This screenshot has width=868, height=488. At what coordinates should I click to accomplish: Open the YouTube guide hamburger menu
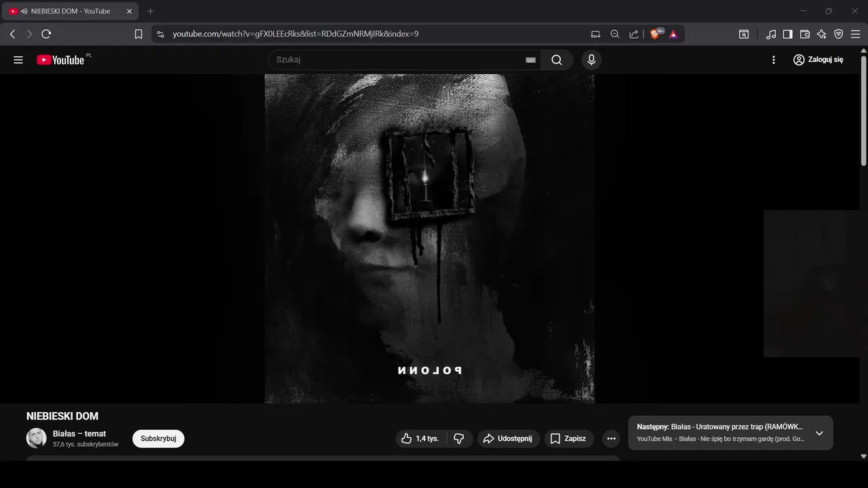coord(18,60)
